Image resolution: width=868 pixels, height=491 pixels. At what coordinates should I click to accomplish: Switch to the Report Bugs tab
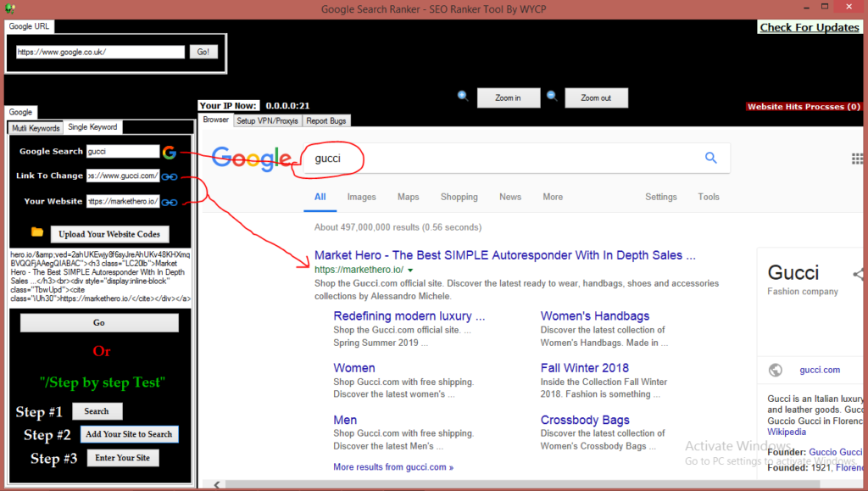[326, 120]
